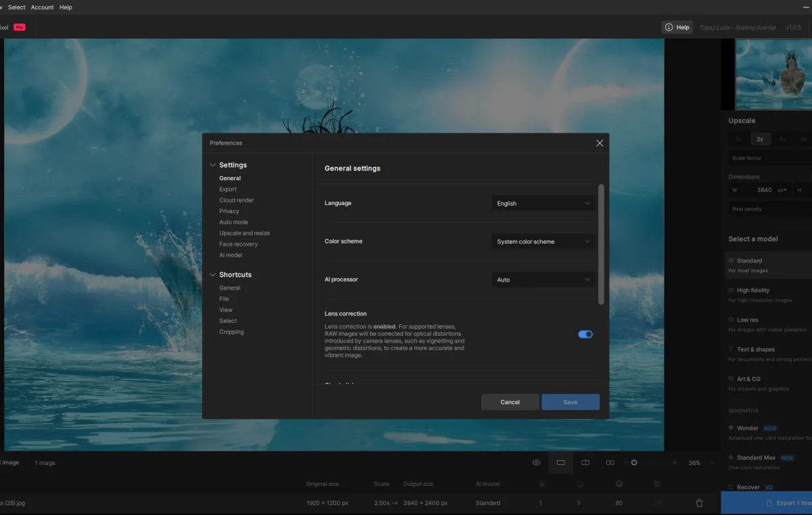Select the Art & CG model icon
812x515 pixels.
pyautogui.click(x=731, y=379)
